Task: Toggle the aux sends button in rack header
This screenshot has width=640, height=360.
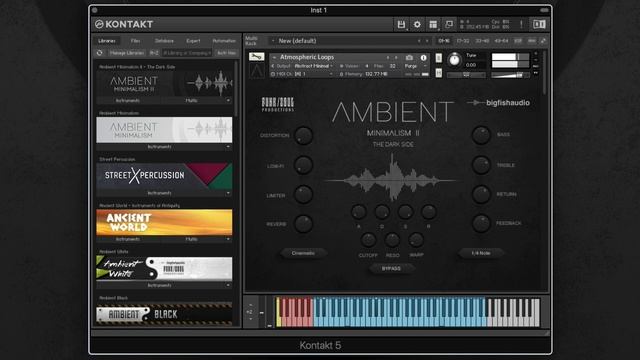Action: coord(531,41)
